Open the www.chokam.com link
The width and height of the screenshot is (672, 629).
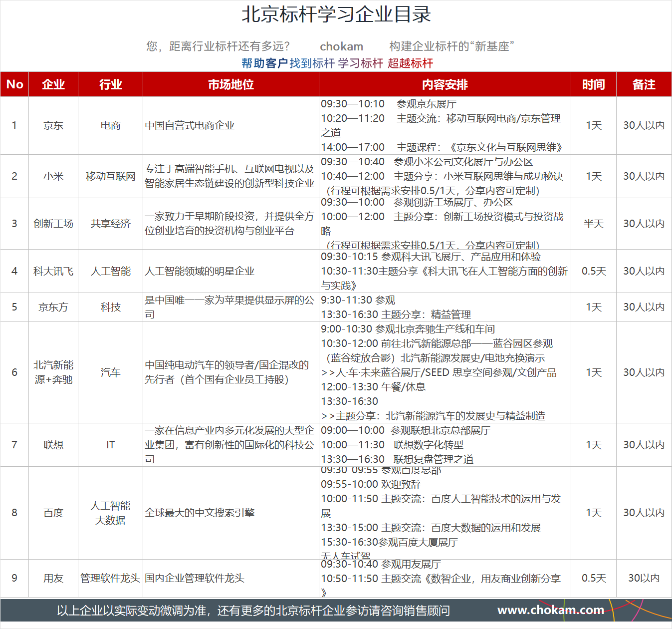551,610
